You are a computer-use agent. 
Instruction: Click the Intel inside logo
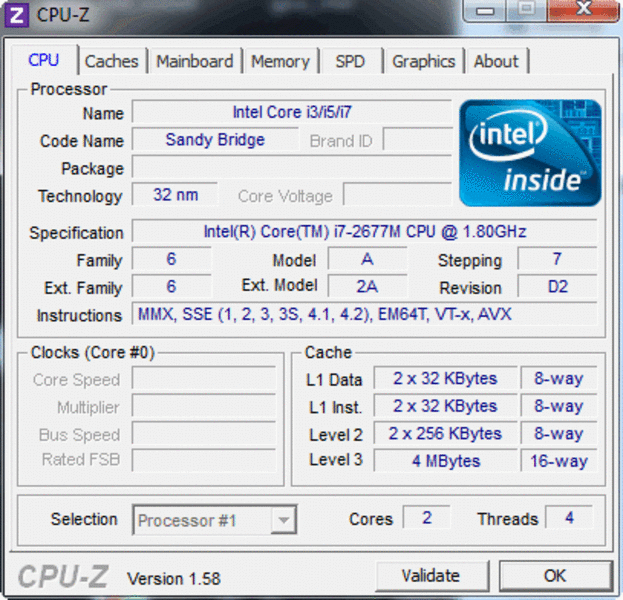(x=530, y=153)
